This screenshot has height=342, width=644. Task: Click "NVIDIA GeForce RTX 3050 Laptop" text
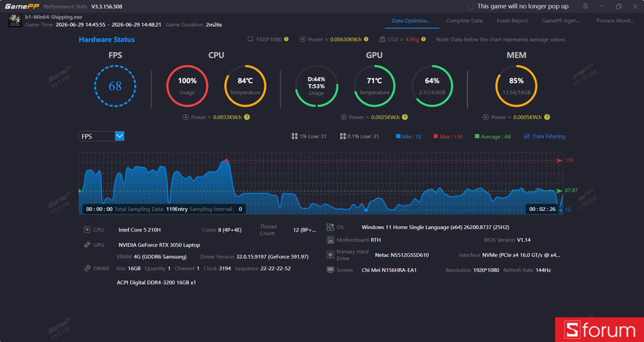(x=159, y=245)
